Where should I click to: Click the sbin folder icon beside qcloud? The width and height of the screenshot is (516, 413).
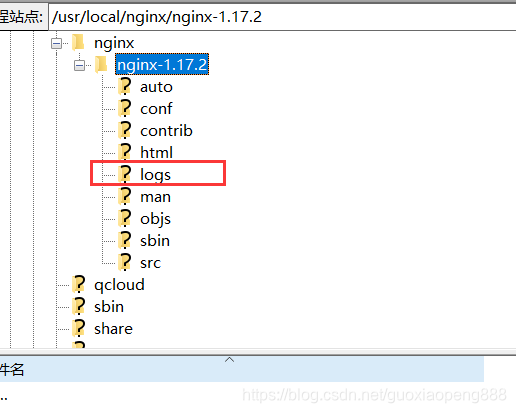pyautogui.click(x=79, y=307)
